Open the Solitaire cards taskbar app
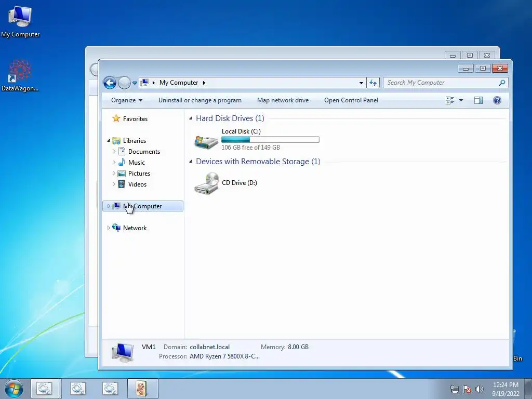This screenshot has width=532, height=399. point(142,389)
